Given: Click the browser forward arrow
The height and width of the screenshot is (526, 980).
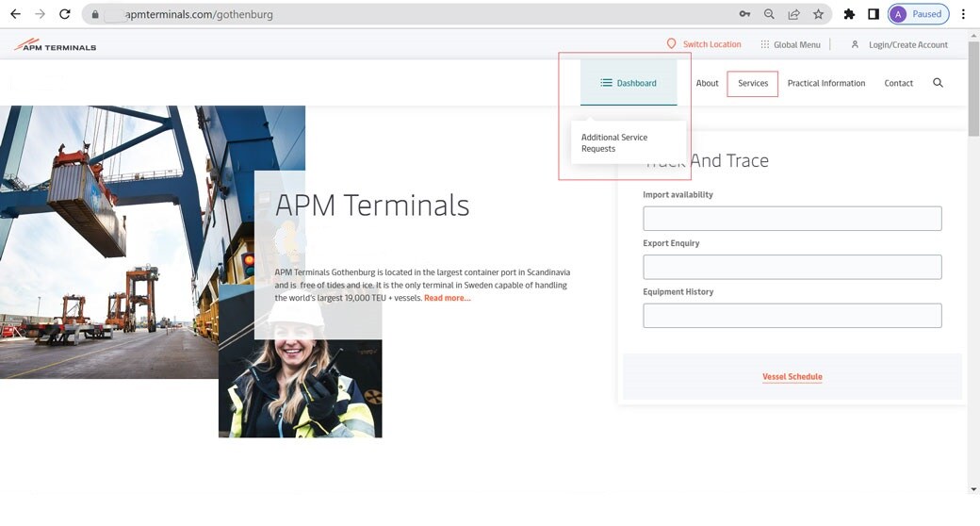Looking at the screenshot, I should [40, 14].
